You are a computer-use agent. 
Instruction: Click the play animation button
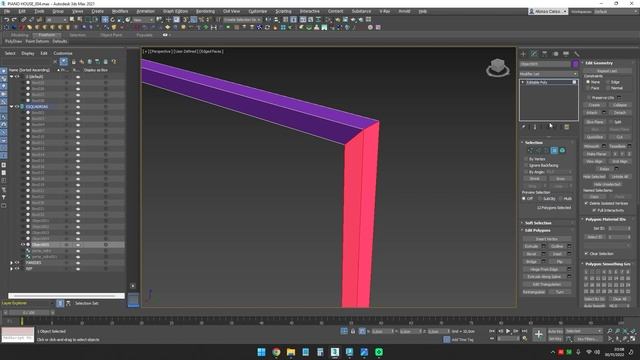(508, 331)
